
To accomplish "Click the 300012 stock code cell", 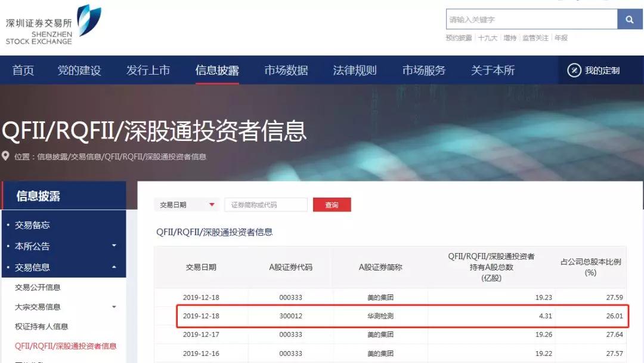I will click(x=291, y=316).
